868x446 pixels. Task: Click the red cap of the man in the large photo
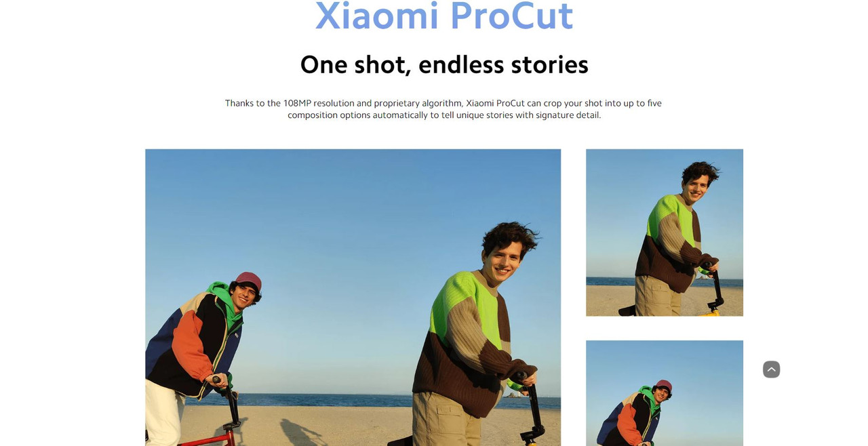click(249, 281)
